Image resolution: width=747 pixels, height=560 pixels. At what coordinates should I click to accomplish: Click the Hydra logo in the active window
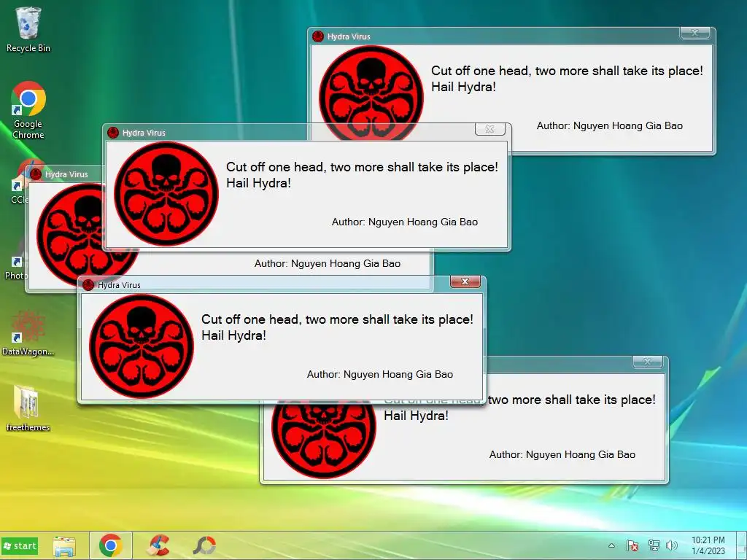(x=142, y=346)
